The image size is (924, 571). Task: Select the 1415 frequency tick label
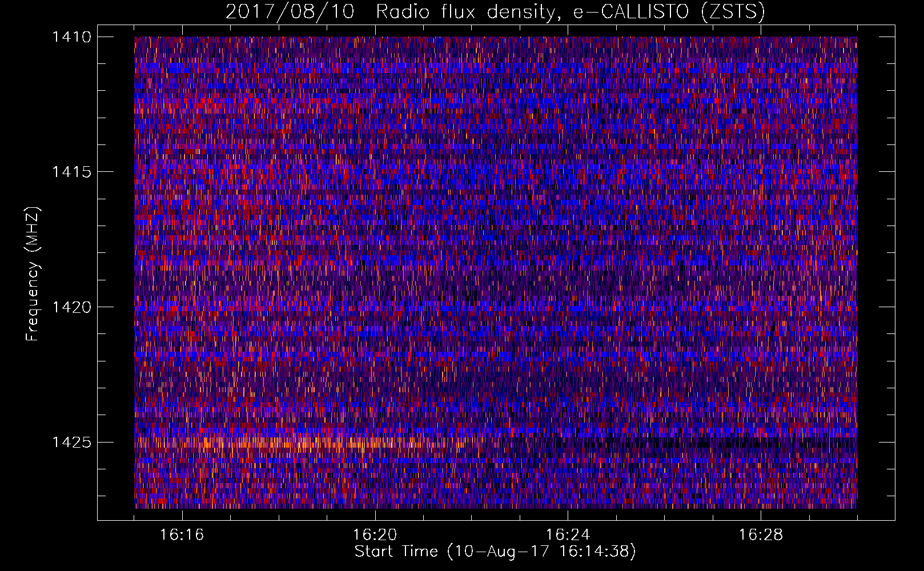pos(71,172)
